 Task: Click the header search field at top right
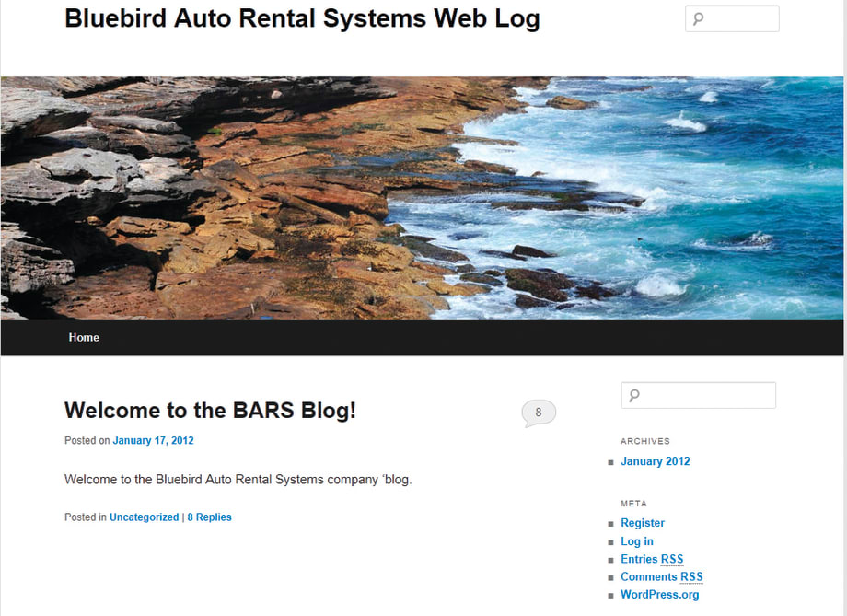(732, 19)
